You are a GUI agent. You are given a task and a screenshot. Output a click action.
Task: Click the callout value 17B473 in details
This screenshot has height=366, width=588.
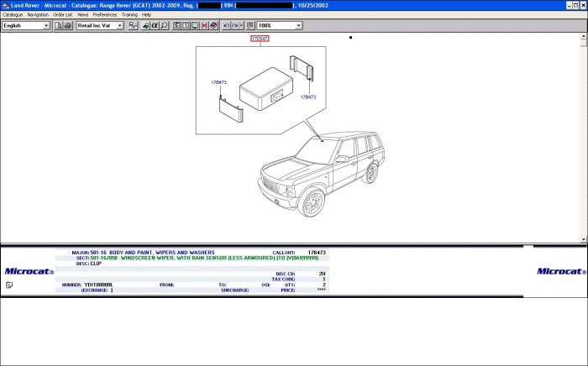(x=317, y=253)
